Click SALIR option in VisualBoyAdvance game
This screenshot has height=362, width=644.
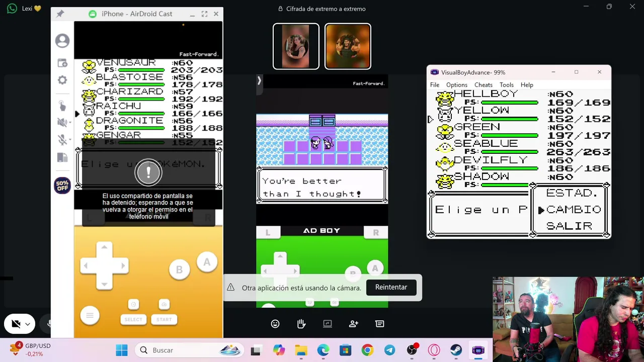tap(569, 226)
